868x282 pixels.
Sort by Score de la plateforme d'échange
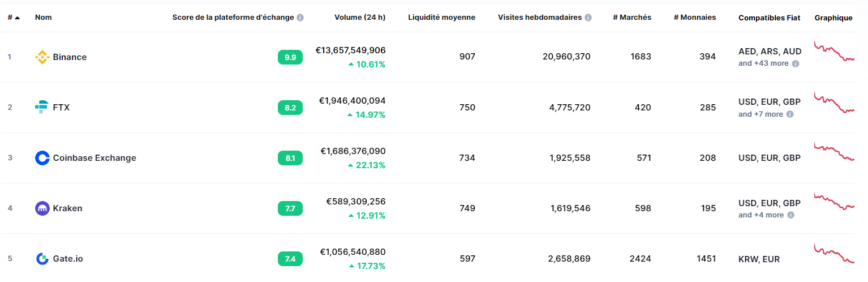[233, 18]
